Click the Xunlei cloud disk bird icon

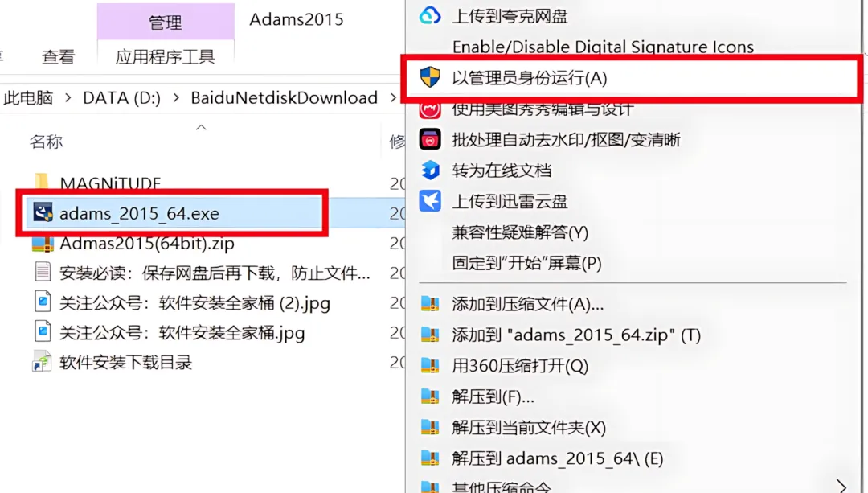tap(429, 200)
